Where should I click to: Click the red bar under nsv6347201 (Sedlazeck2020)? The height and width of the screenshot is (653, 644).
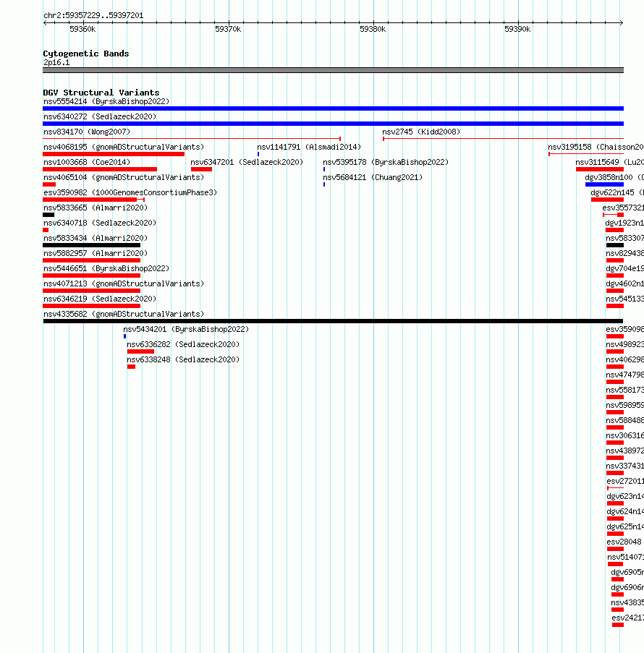201,169
